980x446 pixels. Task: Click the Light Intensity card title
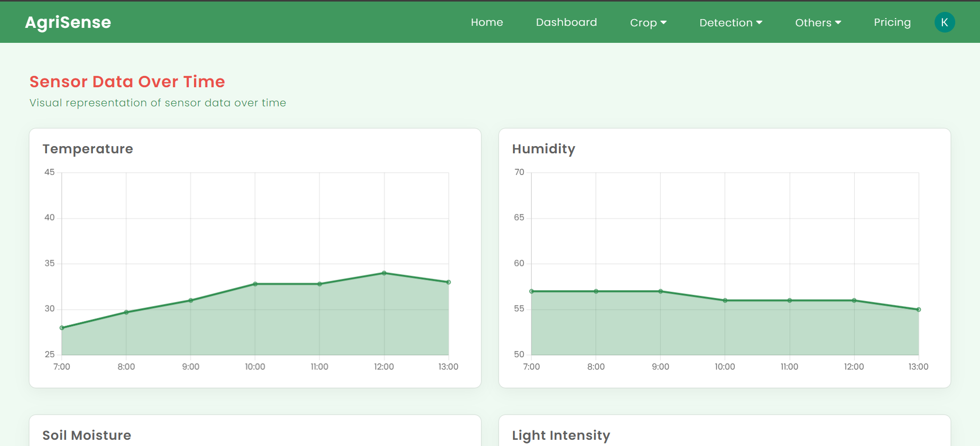coord(561,436)
